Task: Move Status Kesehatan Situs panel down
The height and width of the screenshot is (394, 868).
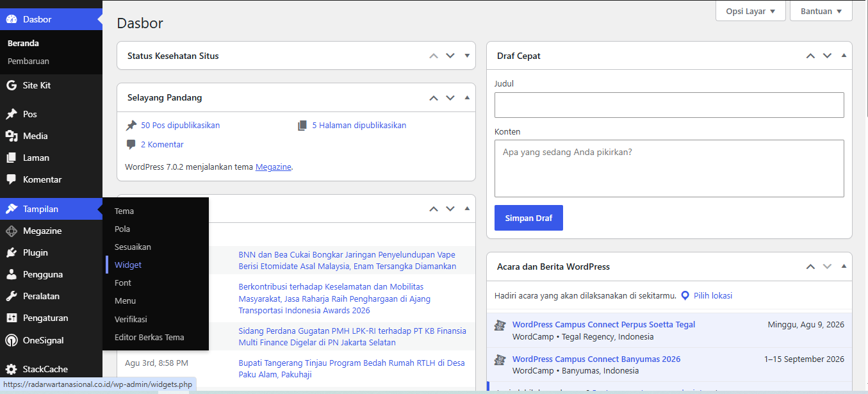Action: coord(450,56)
